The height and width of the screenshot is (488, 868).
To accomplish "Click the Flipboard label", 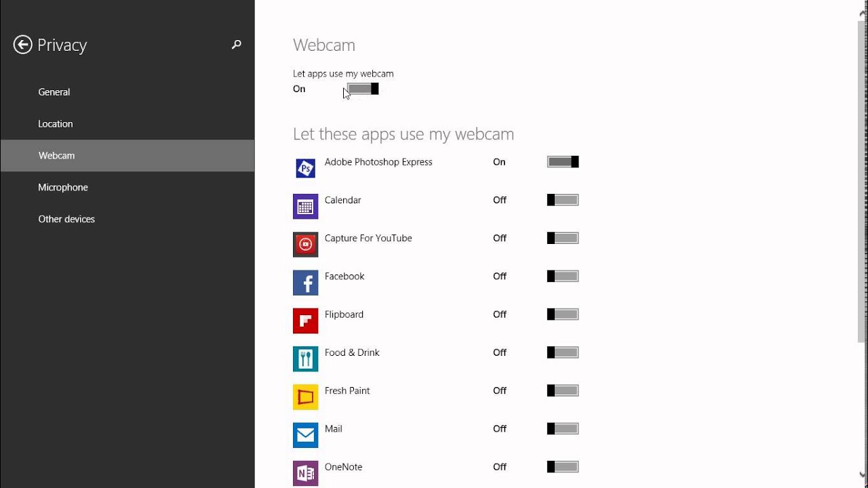I will 344,314.
